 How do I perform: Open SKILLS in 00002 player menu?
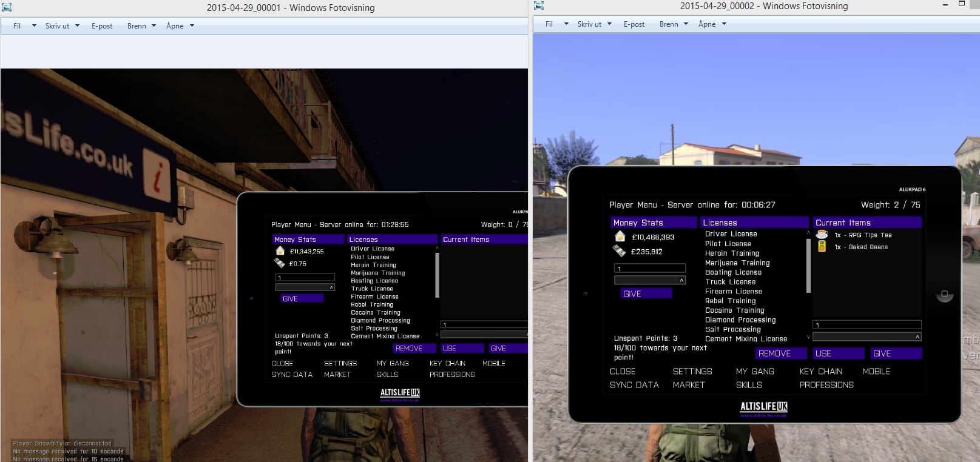(x=749, y=385)
